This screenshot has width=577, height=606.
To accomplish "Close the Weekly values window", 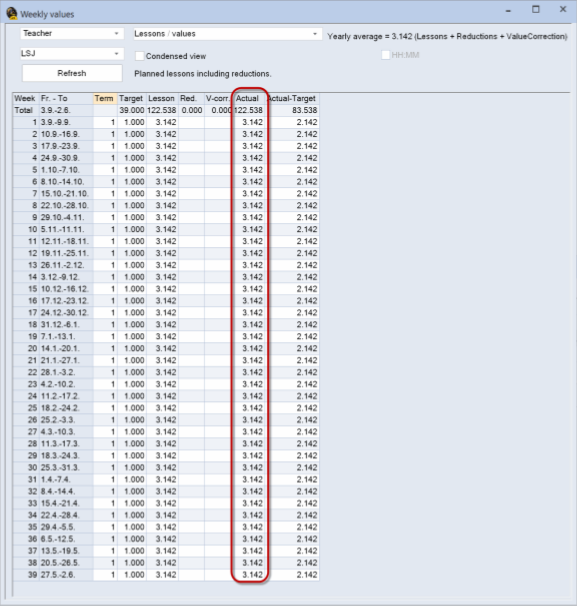I will click(x=563, y=9).
